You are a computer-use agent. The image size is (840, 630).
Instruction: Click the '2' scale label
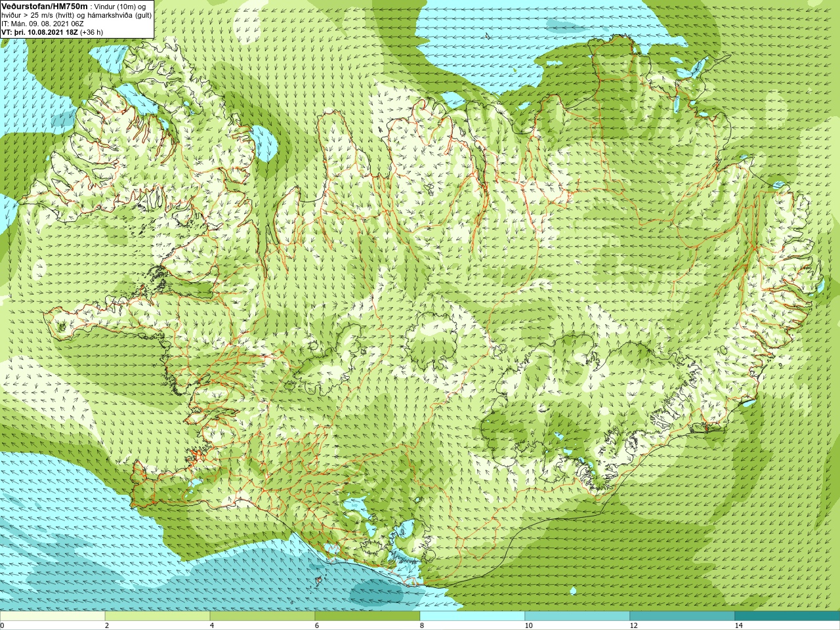click(x=107, y=625)
